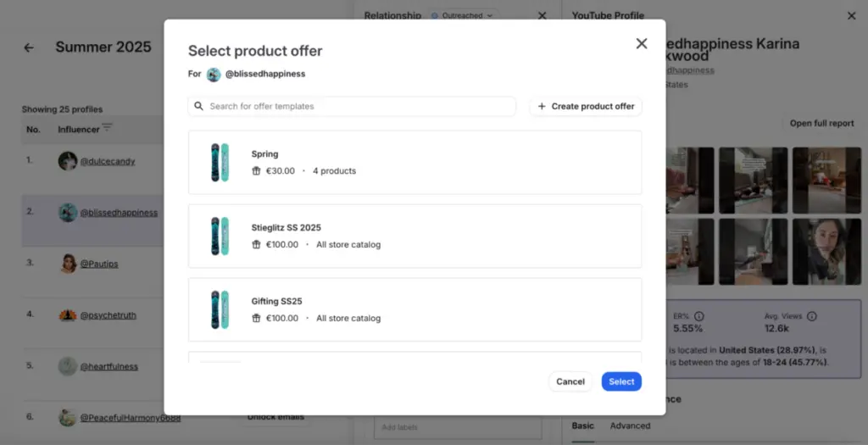
Task: Click the gift icon in Spring offer
Action: (x=256, y=171)
